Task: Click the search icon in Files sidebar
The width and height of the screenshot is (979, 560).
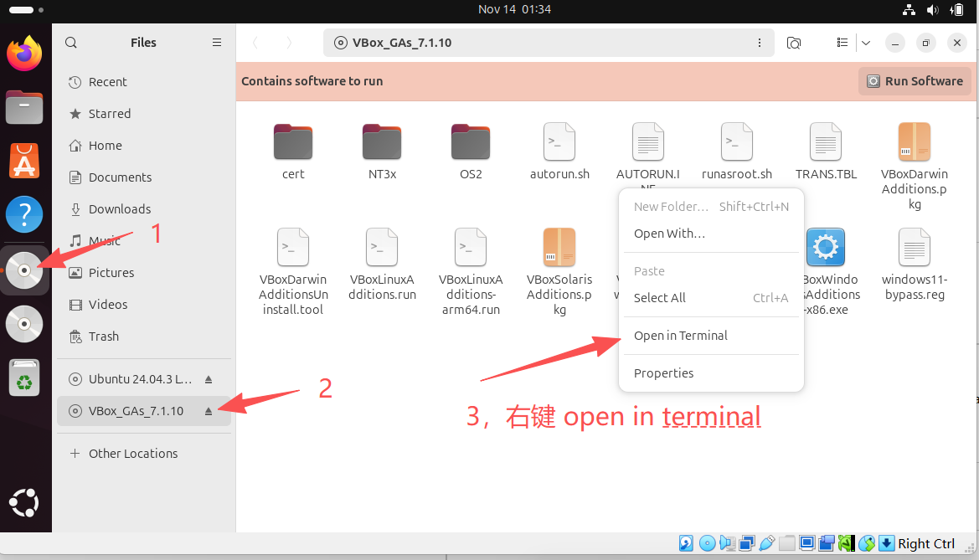Action: [71, 43]
